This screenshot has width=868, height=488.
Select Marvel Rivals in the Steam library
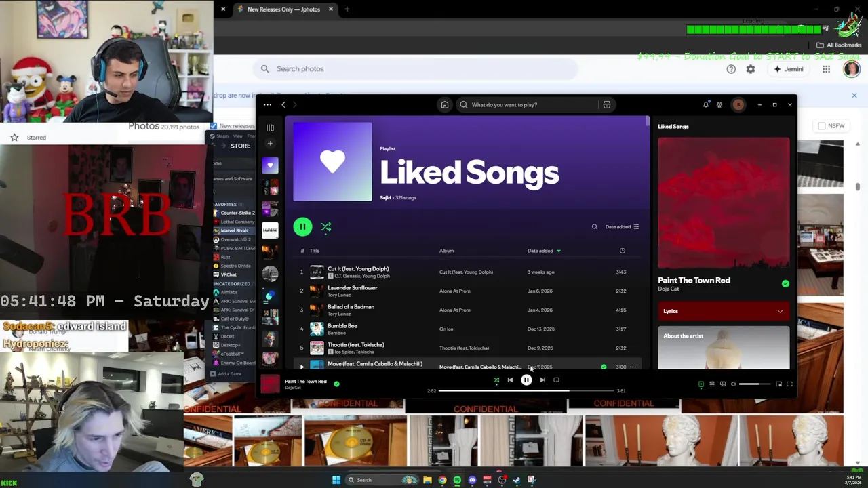234,230
